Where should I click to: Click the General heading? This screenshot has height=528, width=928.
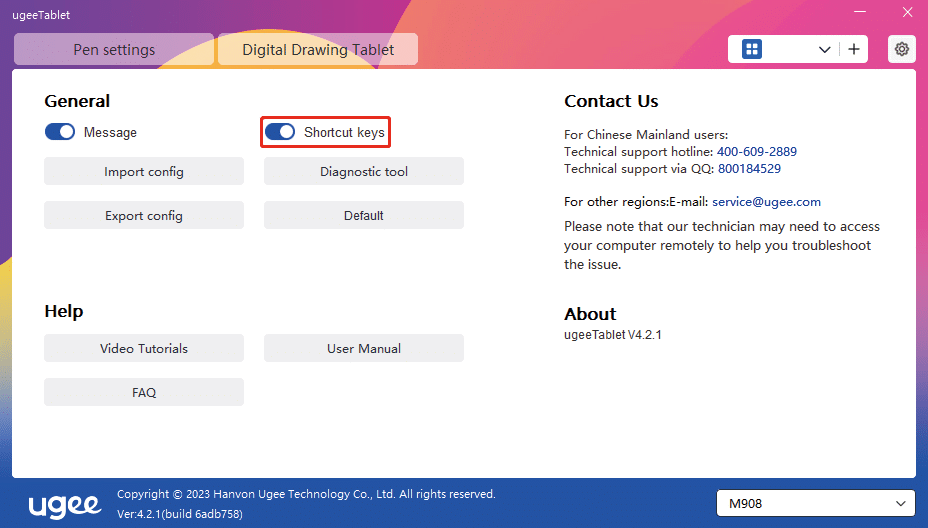coord(77,101)
